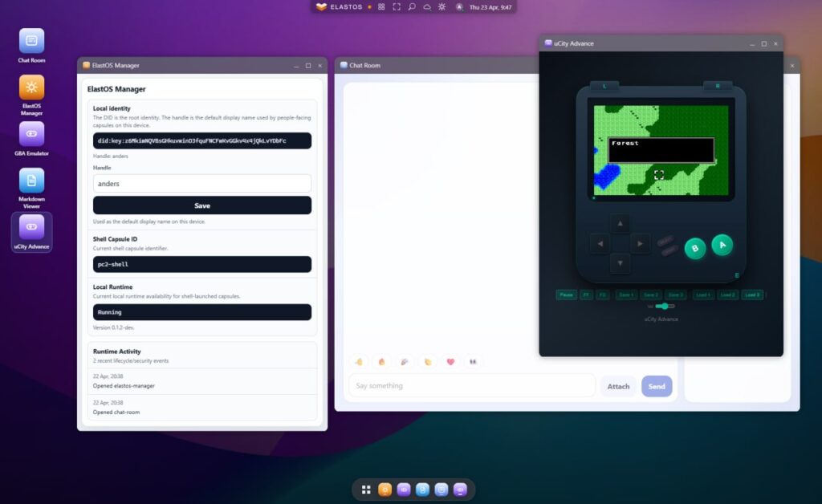Click the Save 1 state button
This screenshot has height=504, width=822.
(x=626, y=295)
